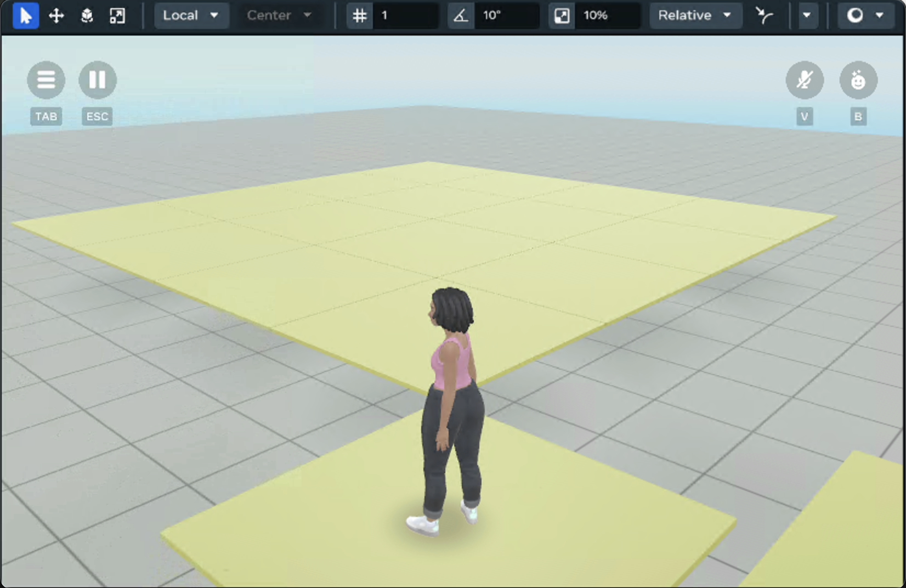Pause the preview with the pause button
The height and width of the screenshot is (588, 906).
pyautogui.click(x=98, y=80)
